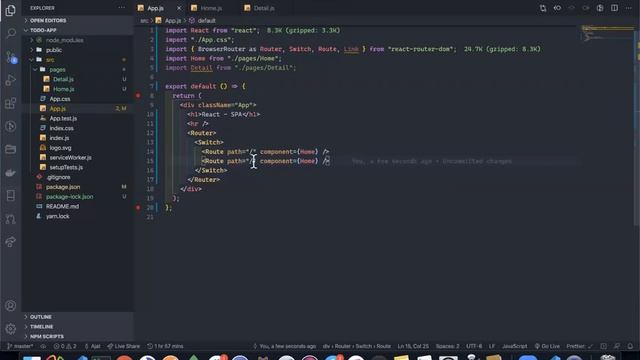
Task: Open Detail.js in the file tree
Action: pyautogui.click(x=78, y=79)
